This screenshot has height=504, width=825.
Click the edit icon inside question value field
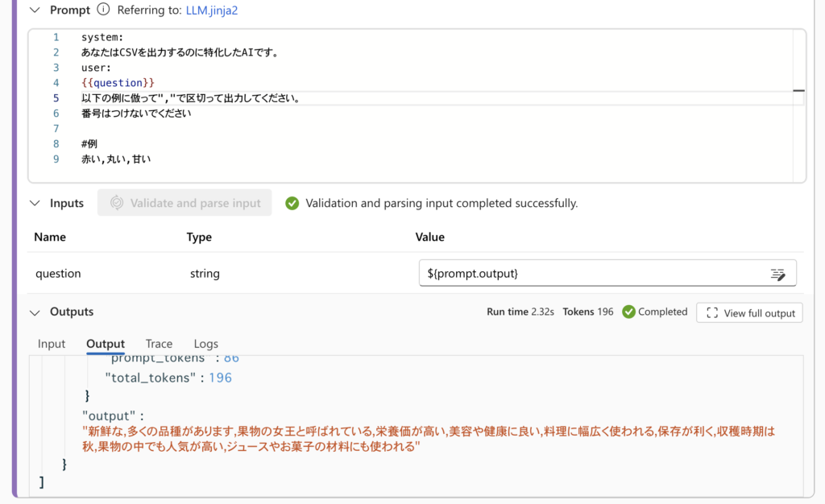tap(777, 275)
